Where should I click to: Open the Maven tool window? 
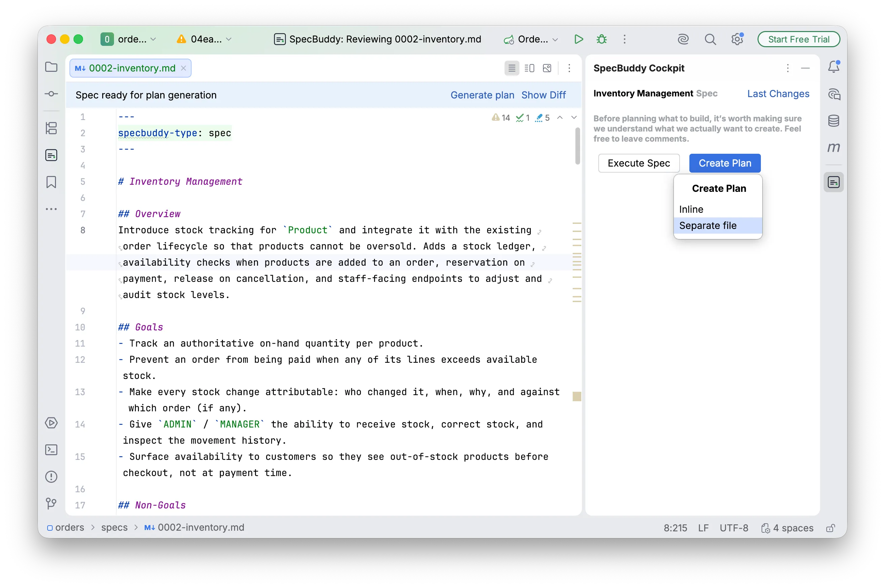tap(834, 147)
